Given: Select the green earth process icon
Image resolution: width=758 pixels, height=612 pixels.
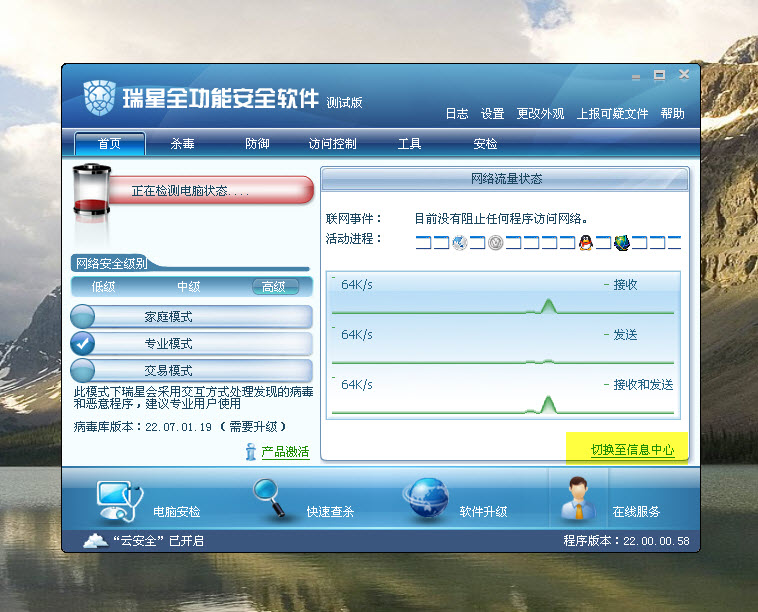Looking at the screenshot, I should (x=622, y=242).
